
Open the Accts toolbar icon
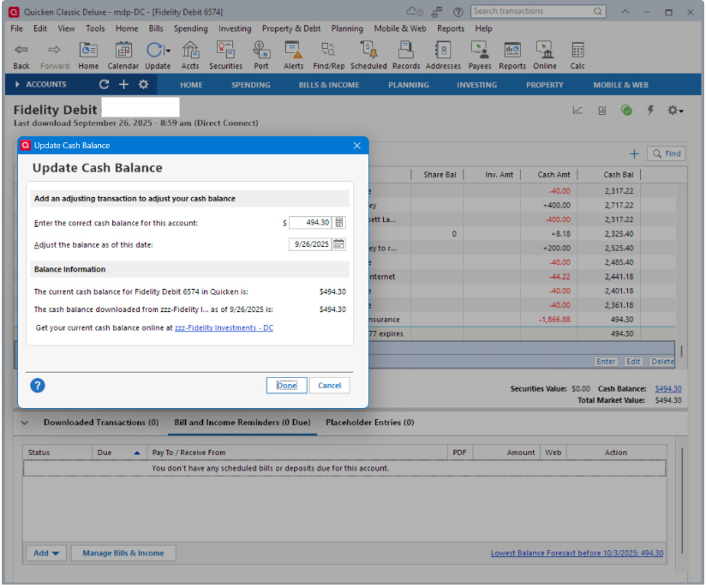coord(190,50)
